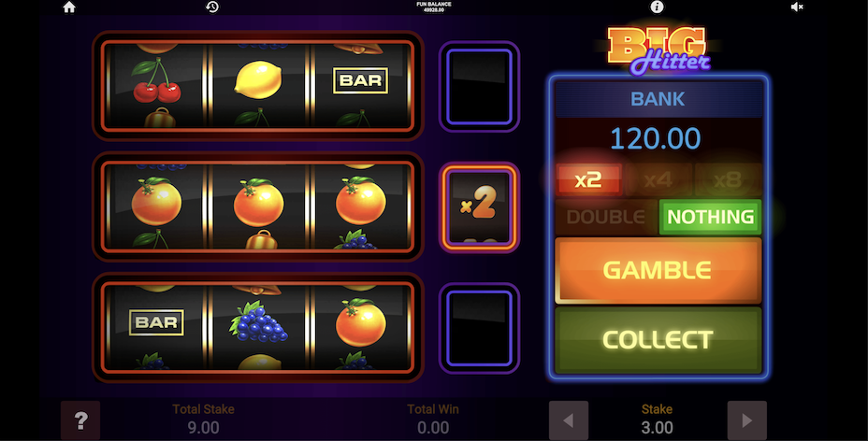This screenshot has width=868, height=441.
Task: Hit the orange GAMBLE button
Action: 658,271
